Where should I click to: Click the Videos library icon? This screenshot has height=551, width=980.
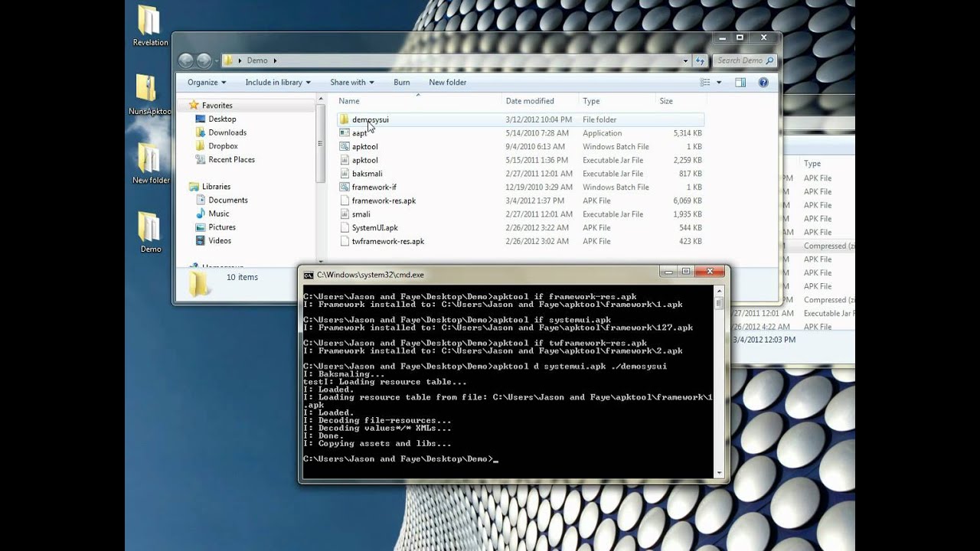[x=201, y=240]
